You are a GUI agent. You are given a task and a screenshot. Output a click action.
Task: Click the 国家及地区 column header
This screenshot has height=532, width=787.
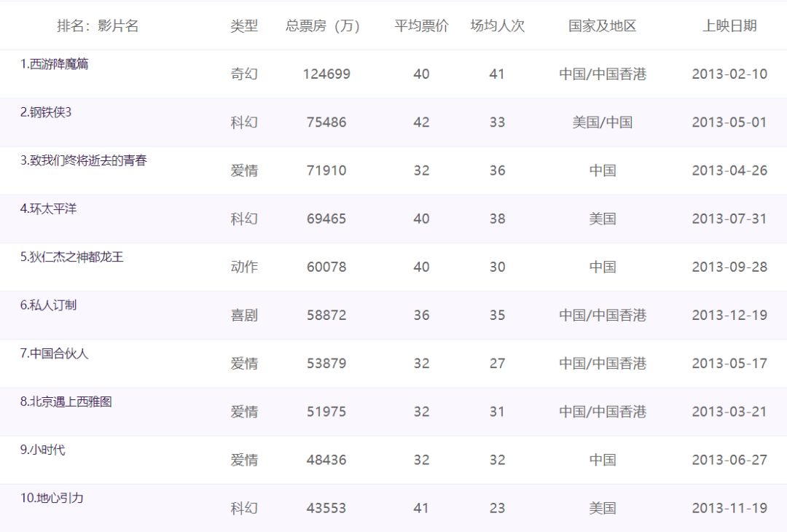602,26
